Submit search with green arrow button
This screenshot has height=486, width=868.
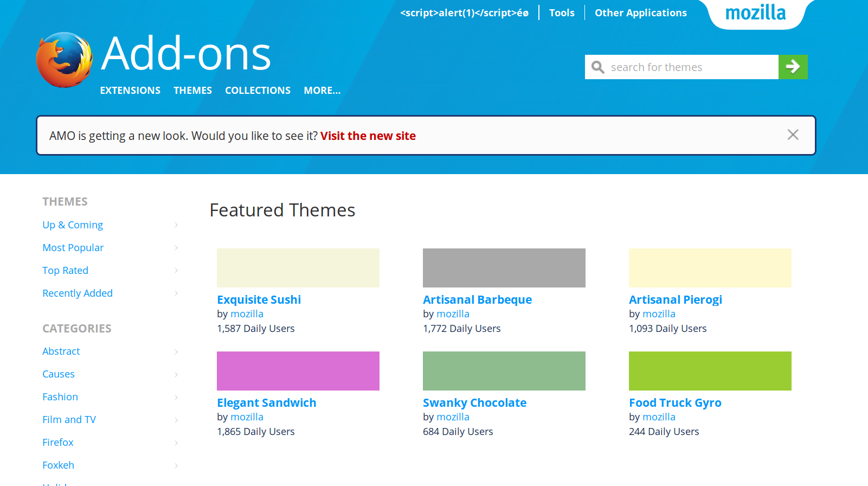793,67
